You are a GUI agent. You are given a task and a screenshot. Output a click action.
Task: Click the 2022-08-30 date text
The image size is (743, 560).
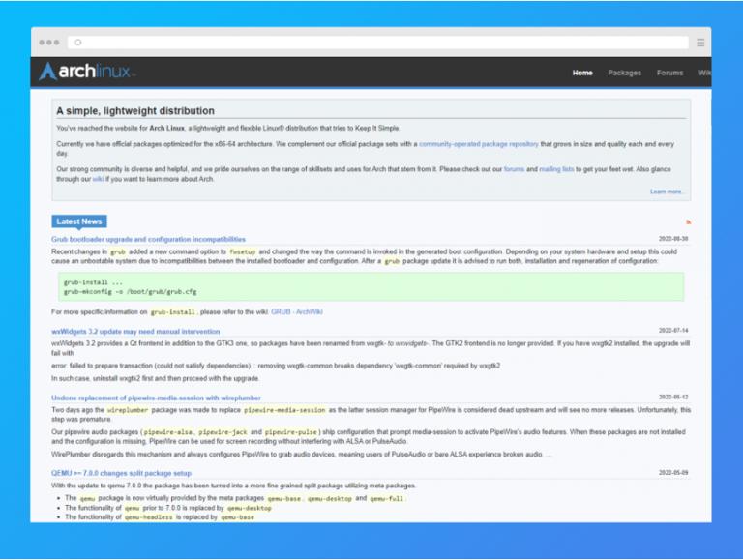pyautogui.click(x=673, y=239)
